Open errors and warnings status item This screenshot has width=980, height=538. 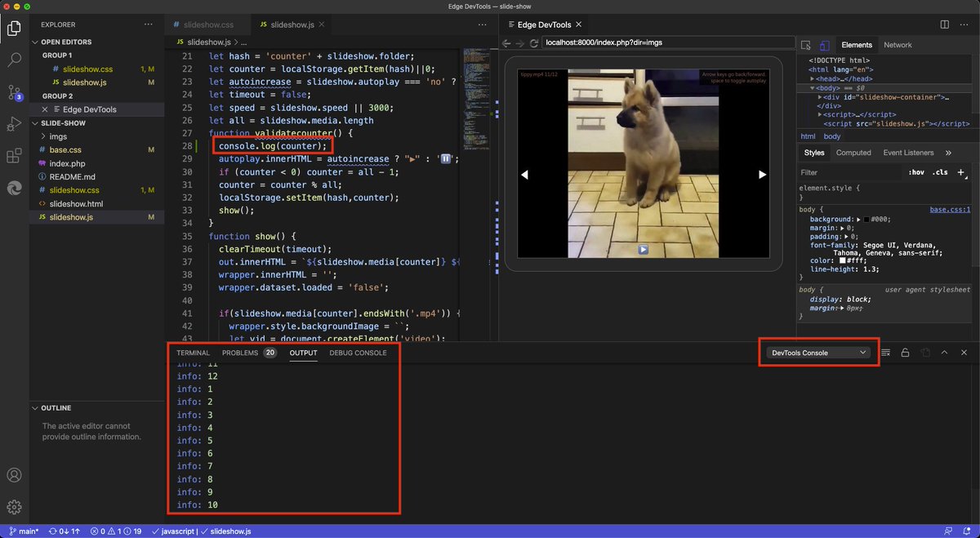(x=115, y=531)
